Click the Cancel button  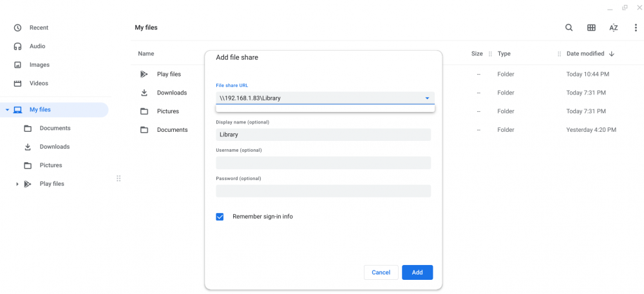(x=381, y=272)
